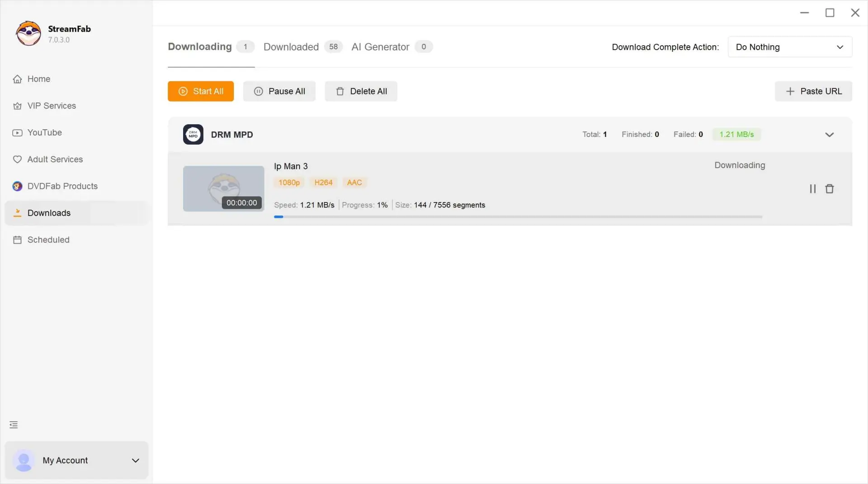Viewport: 868px width, 484px height.
Task: Click the Ip Man 3 progress bar
Action: click(x=518, y=217)
